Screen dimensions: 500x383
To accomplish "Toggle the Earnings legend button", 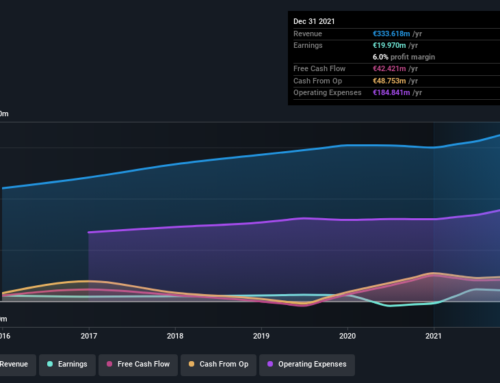I will tap(67, 365).
